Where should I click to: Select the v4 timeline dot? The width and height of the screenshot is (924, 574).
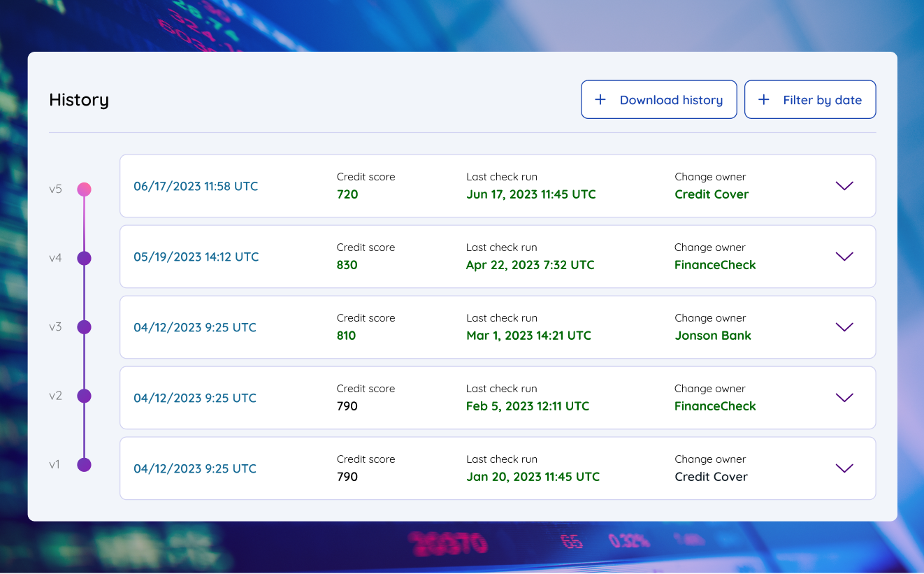(x=84, y=258)
